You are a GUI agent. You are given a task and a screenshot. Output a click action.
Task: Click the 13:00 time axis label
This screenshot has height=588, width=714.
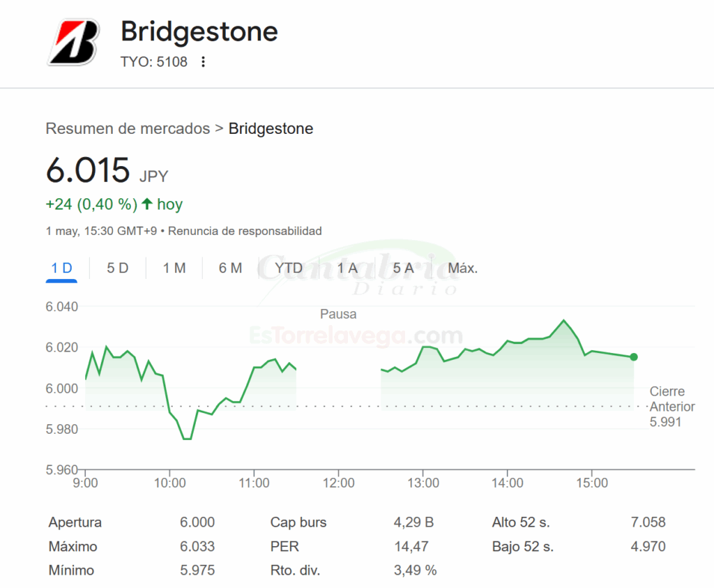[423, 483]
